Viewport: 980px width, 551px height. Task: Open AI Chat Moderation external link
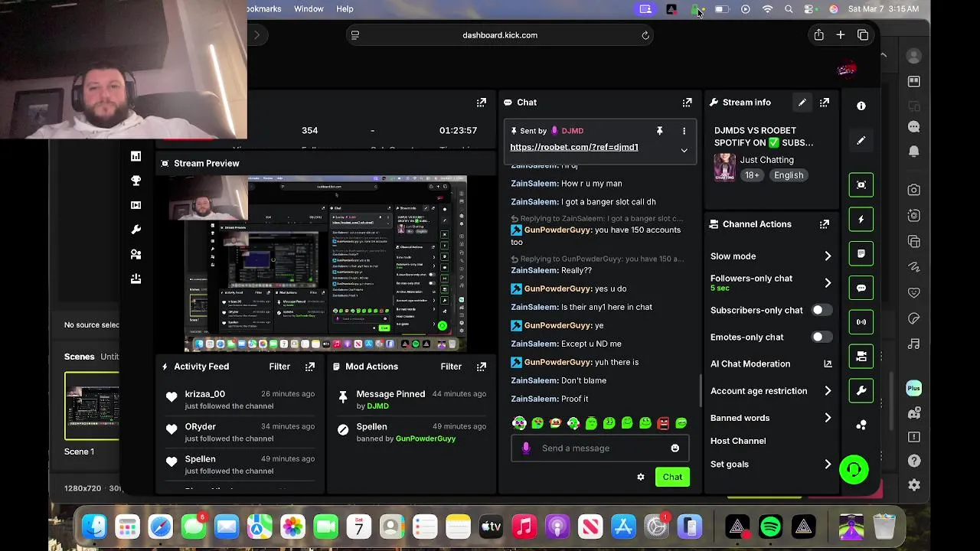(x=828, y=364)
